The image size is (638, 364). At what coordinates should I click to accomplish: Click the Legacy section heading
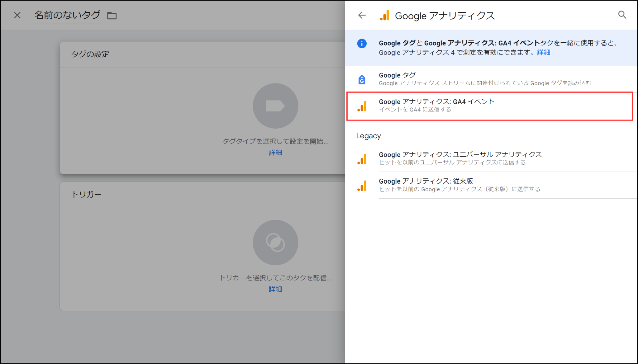(369, 136)
